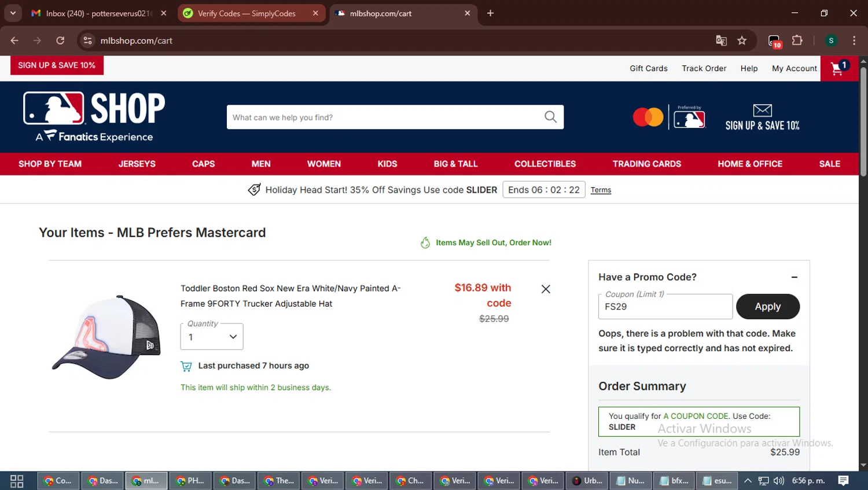868x490 pixels.
Task: Open the tab search dropdown arrow
Action: pos(13,13)
